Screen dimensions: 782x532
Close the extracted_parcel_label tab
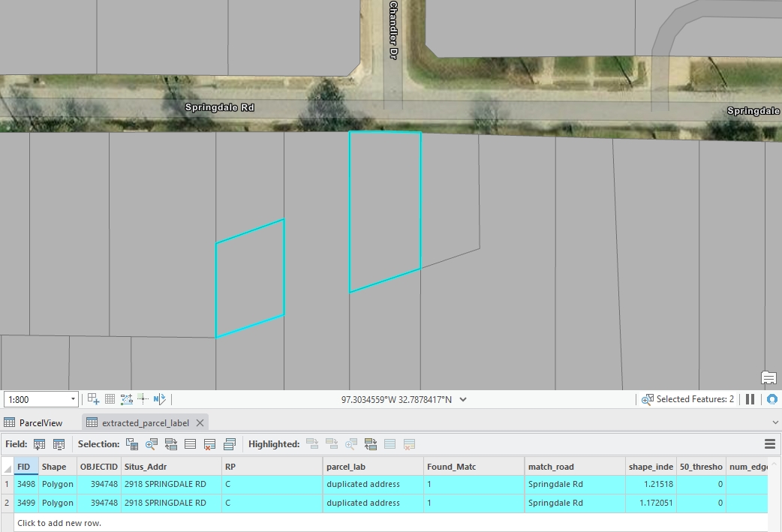pyautogui.click(x=200, y=422)
